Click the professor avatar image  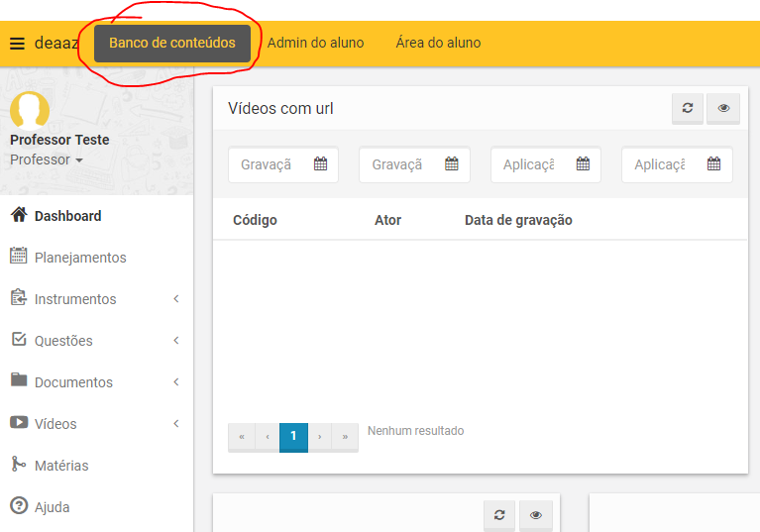30,111
